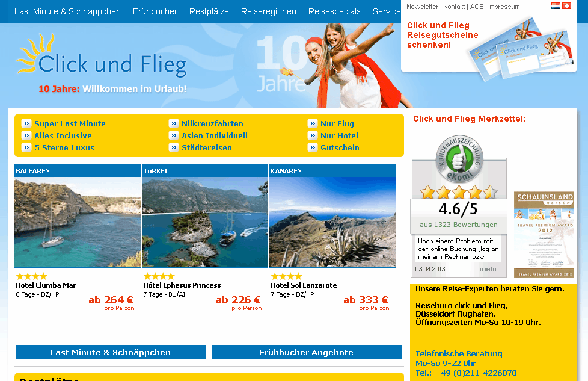The image size is (588, 381).
Task: Open the Balearen bay photo
Action: tap(78, 222)
